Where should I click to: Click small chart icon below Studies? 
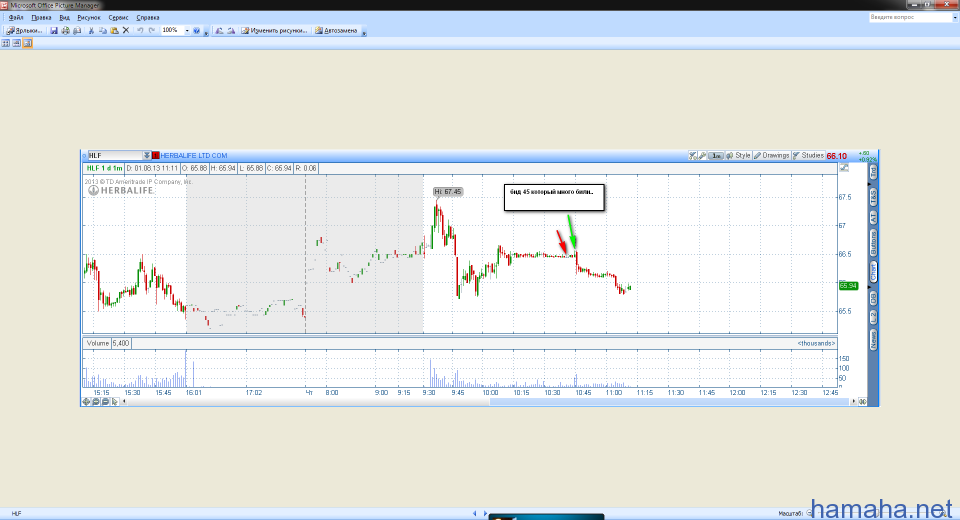[844, 168]
